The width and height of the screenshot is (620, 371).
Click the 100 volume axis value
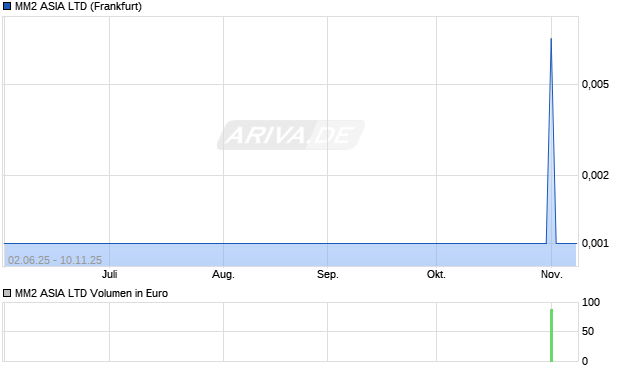[x=591, y=303]
